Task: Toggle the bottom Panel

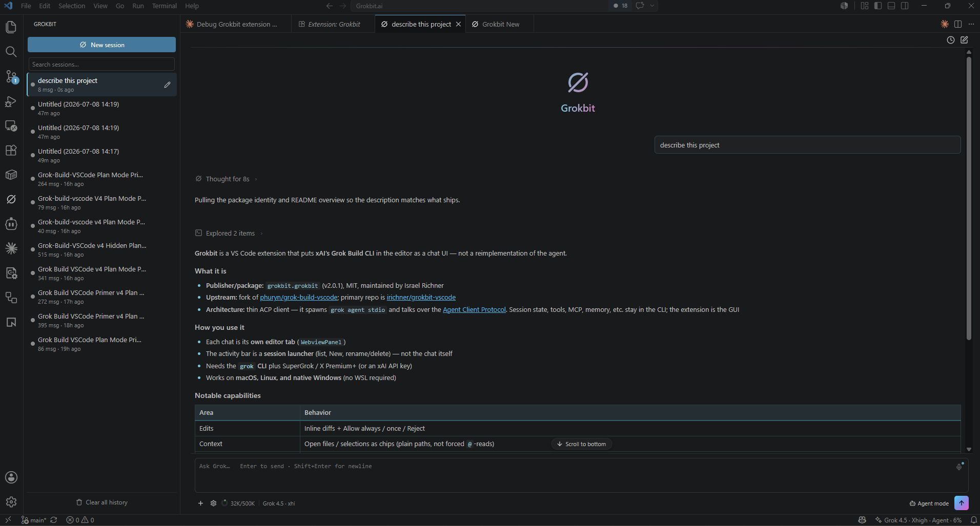Action: coord(891,6)
